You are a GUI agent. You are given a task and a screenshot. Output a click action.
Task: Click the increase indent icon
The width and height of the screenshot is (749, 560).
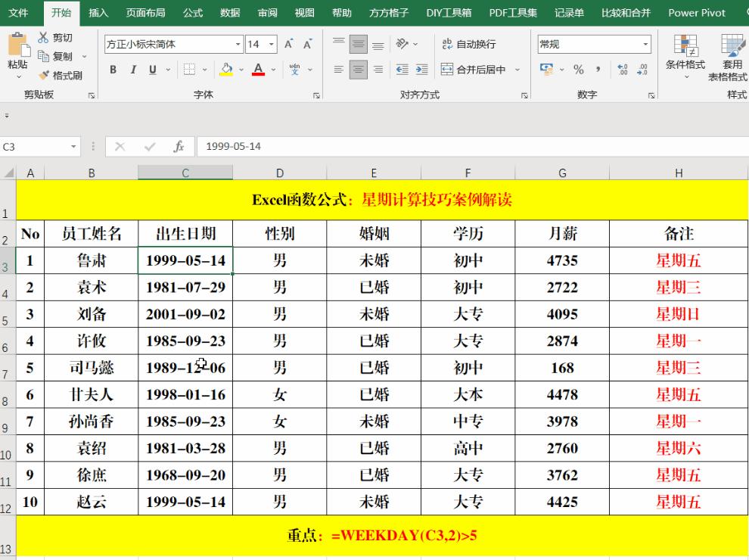click(x=421, y=70)
